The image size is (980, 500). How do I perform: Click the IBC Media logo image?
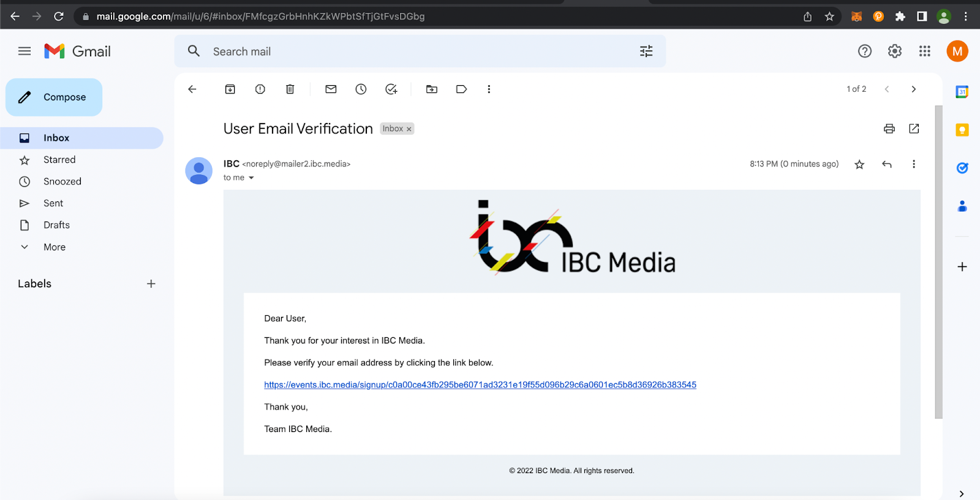(x=572, y=237)
